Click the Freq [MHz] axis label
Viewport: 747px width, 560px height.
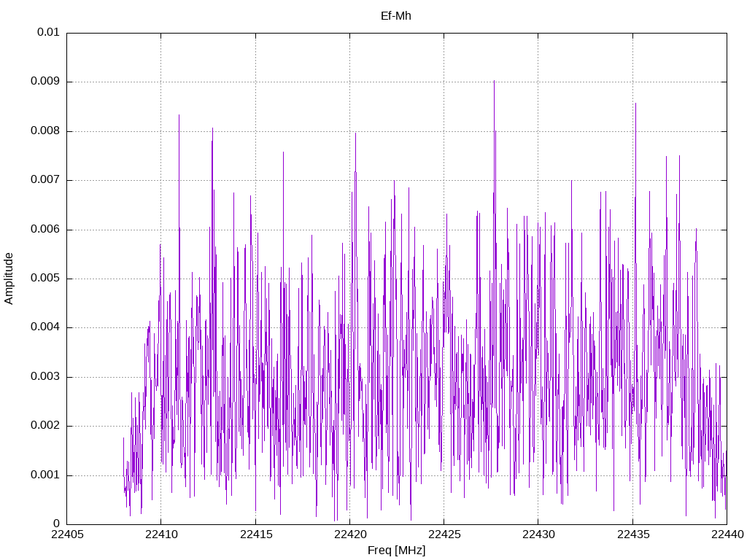click(x=396, y=551)
